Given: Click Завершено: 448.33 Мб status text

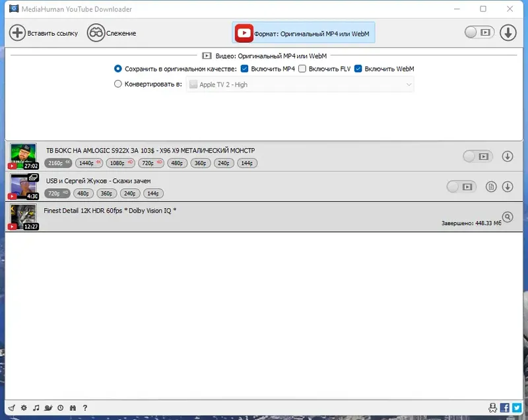Looking at the screenshot, I should tap(471, 223).
